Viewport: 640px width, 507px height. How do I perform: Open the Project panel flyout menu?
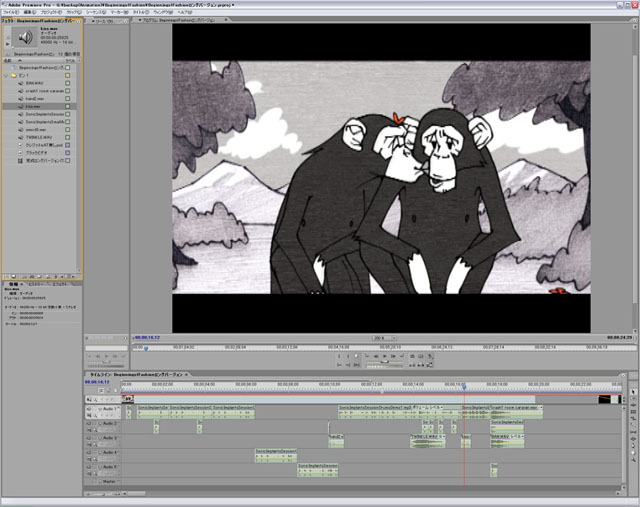coord(79,21)
